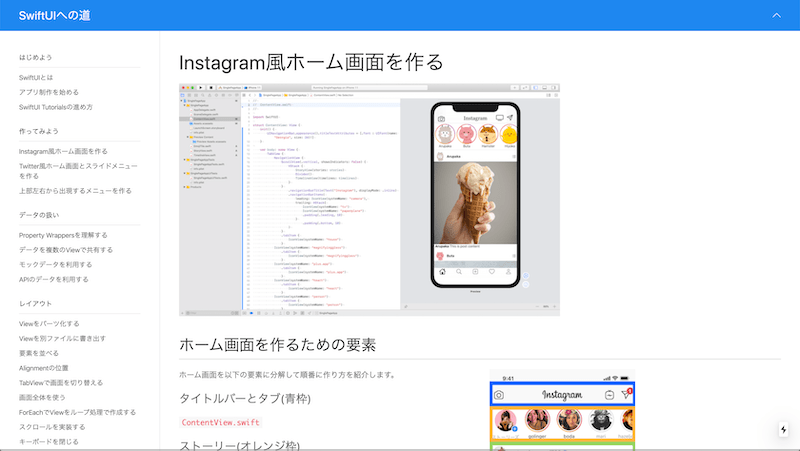The image size is (800, 451).
Task: Open キーボードを閉じる page
Action: [x=49, y=442]
